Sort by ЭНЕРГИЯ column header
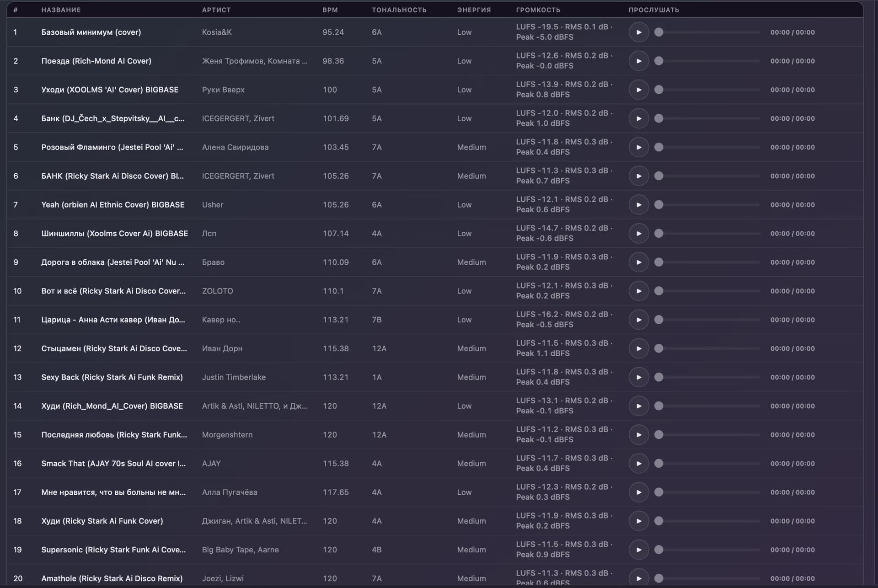The height and width of the screenshot is (588, 878). [474, 10]
